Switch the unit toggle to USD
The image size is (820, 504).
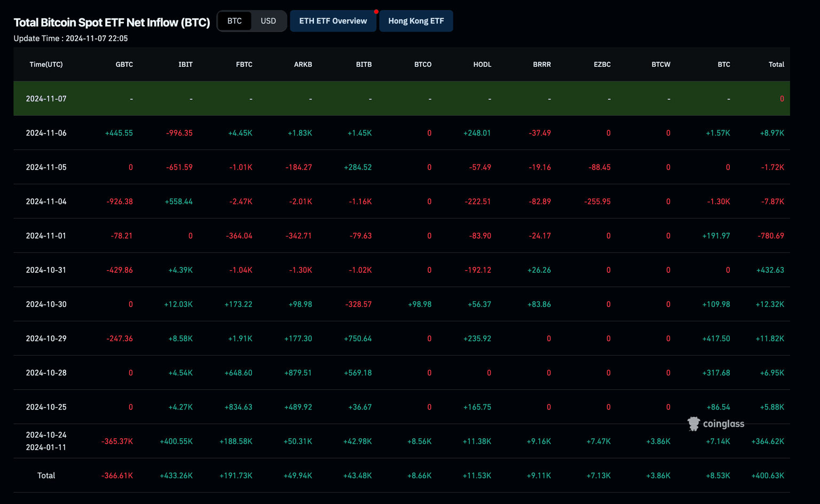click(x=268, y=21)
